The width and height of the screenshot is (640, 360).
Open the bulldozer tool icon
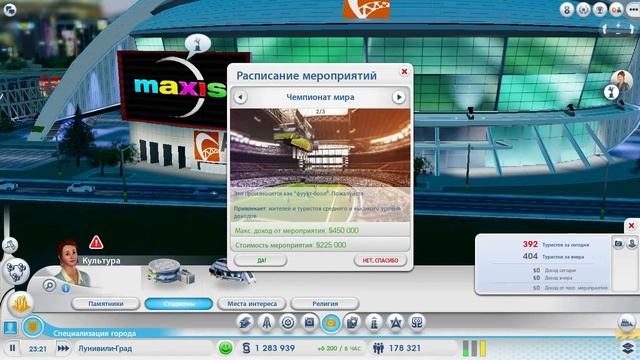[x=627, y=324]
